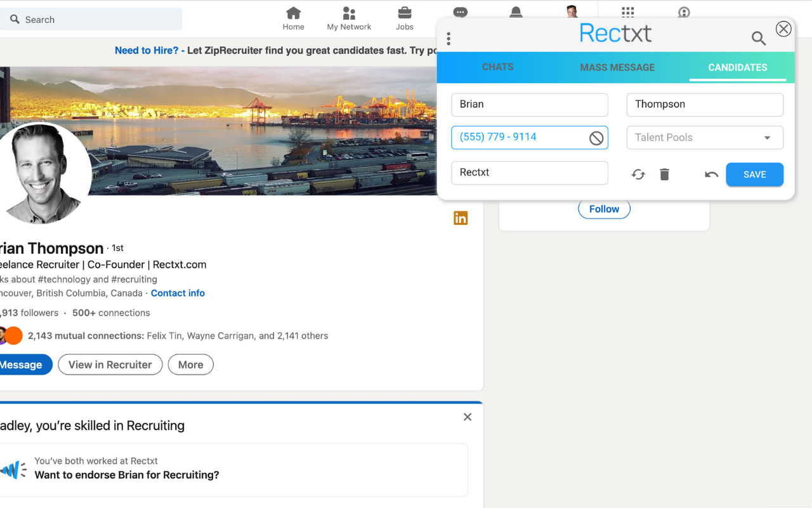
Task: Click the last name field Thompson
Action: click(705, 105)
